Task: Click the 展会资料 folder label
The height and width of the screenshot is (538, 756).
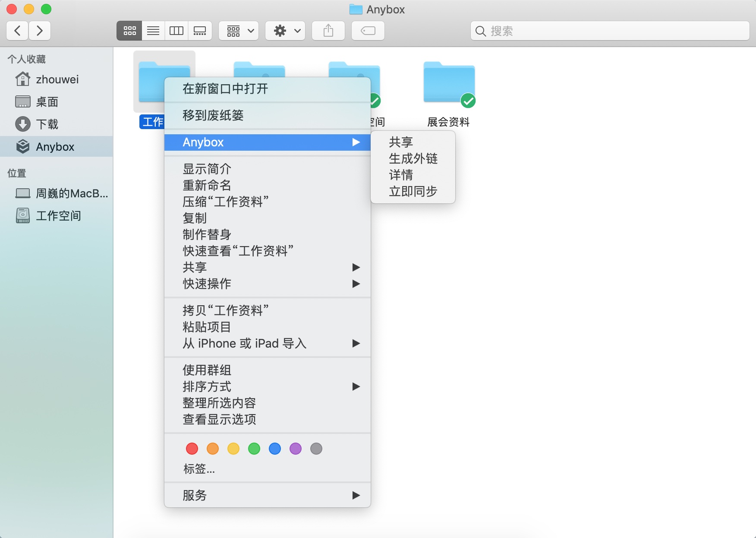Action: [x=449, y=122]
